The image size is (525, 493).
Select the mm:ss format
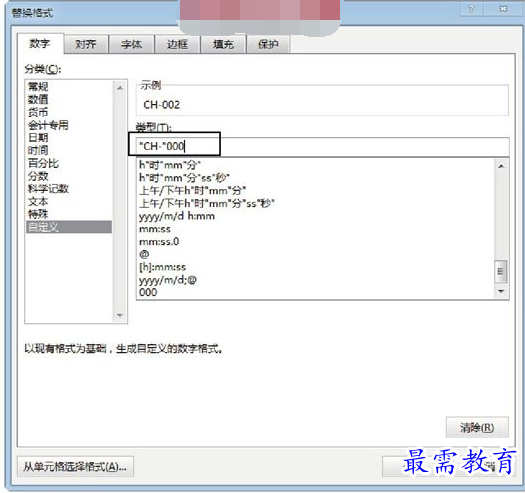(x=315, y=229)
